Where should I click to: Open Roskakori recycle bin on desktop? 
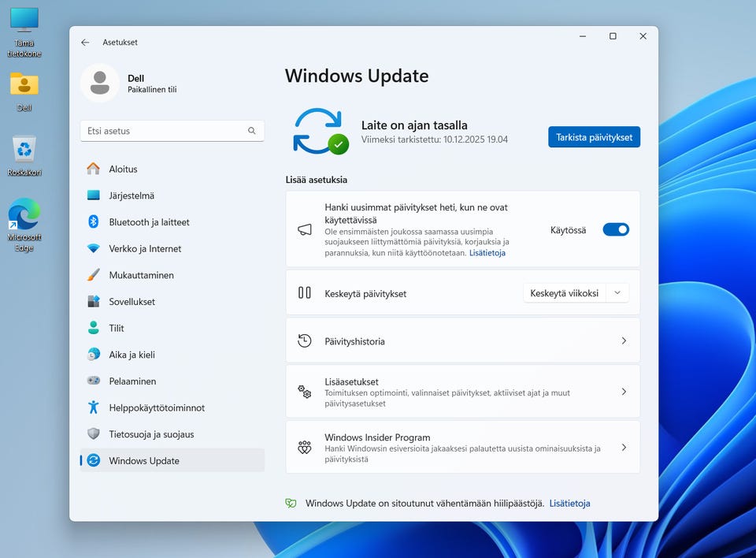coord(24,156)
